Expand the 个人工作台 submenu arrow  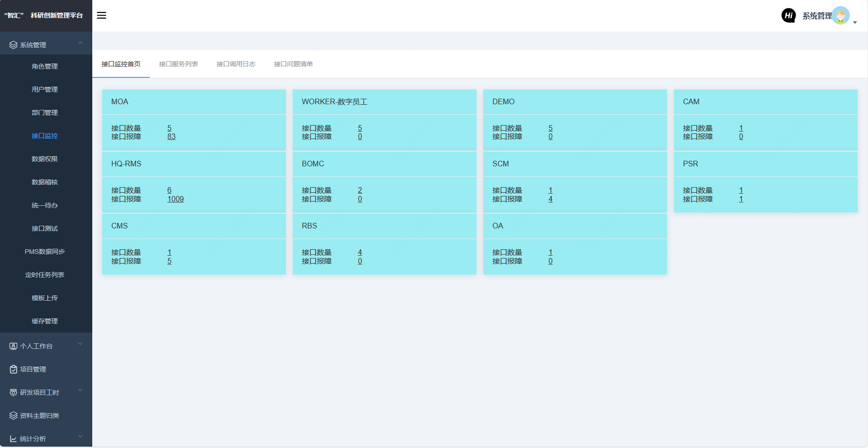[80, 344]
